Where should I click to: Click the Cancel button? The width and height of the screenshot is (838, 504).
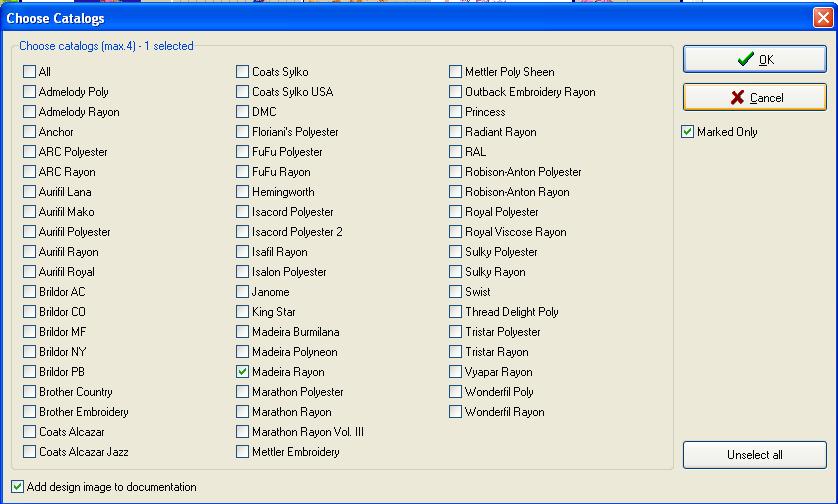[755, 97]
